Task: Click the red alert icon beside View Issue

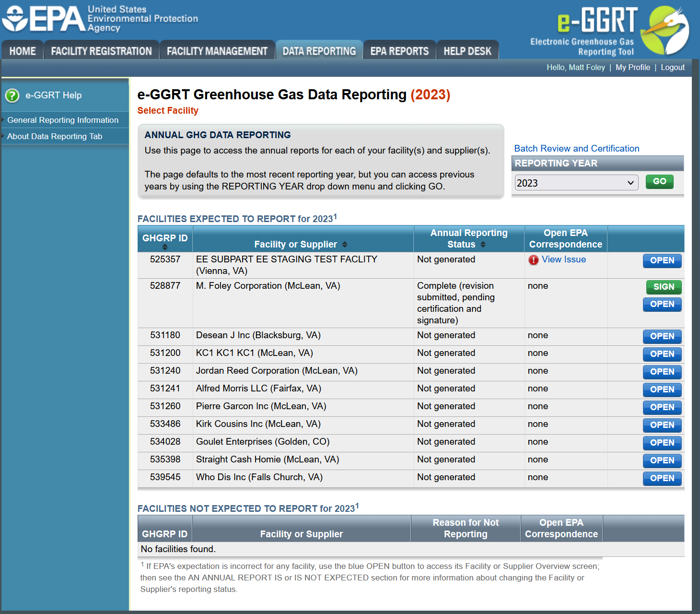Action: click(x=533, y=260)
